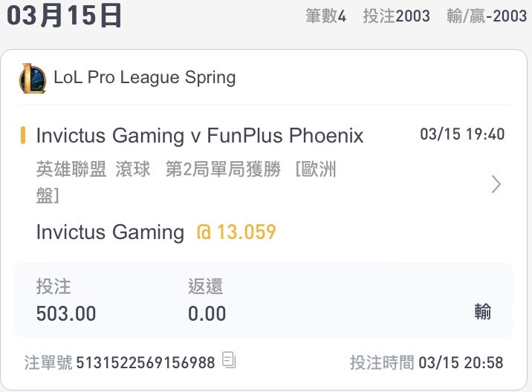This screenshot has height=392, width=532.
Task: Click the bet number 5131522569156988
Action: pyautogui.click(x=146, y=362)
